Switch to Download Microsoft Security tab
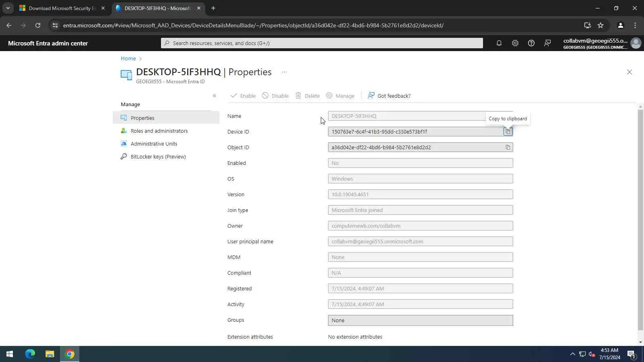Viewport: 644px width, 362px height. [62, 8]
